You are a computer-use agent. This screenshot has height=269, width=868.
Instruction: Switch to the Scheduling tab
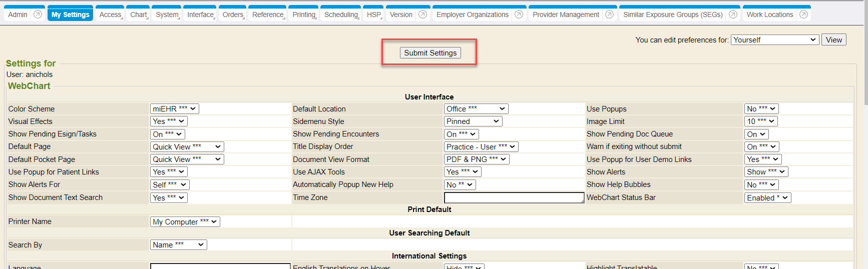[341, 14]
